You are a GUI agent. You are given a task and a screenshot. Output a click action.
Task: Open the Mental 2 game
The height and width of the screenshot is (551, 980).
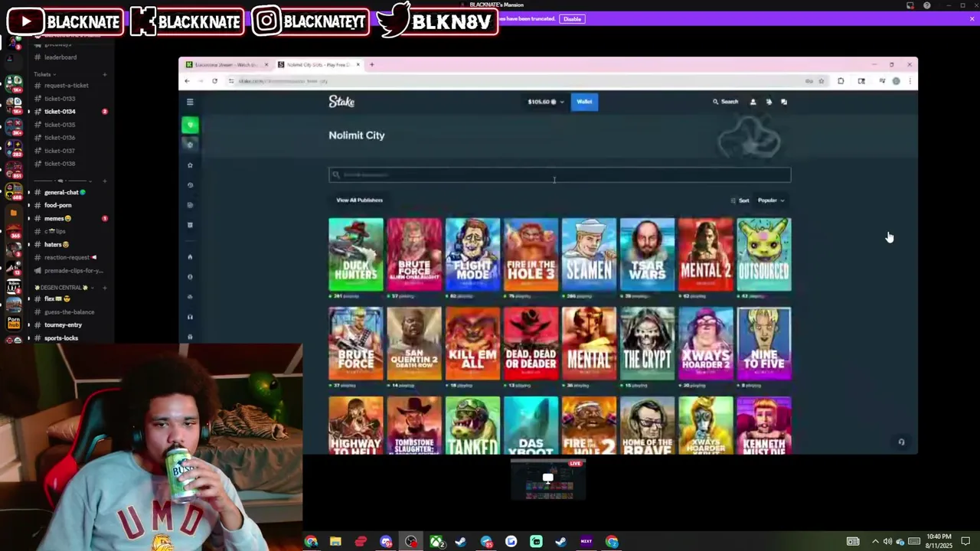[x=705, y=255]
